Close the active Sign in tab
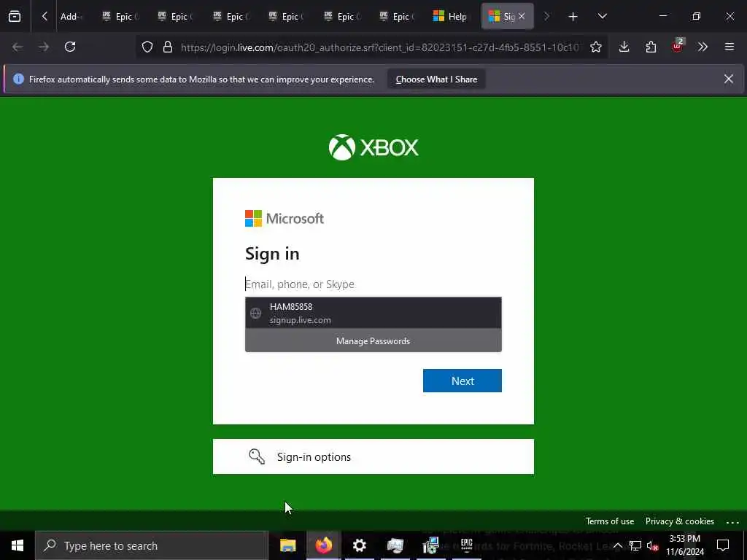The image size is (747, 560). click(x=522, y=16)
